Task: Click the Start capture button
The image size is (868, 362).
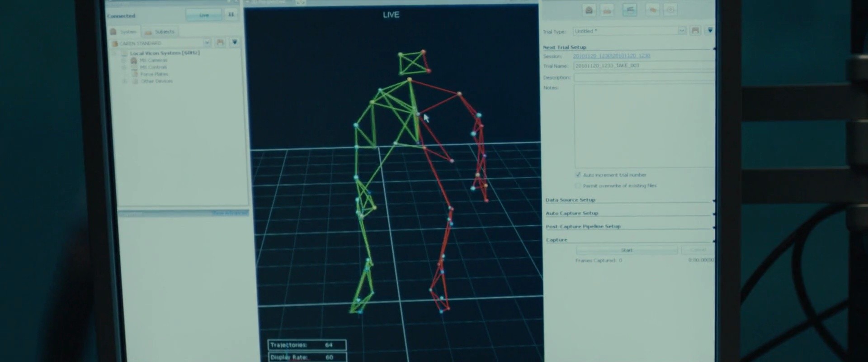Action: [627, 250]
